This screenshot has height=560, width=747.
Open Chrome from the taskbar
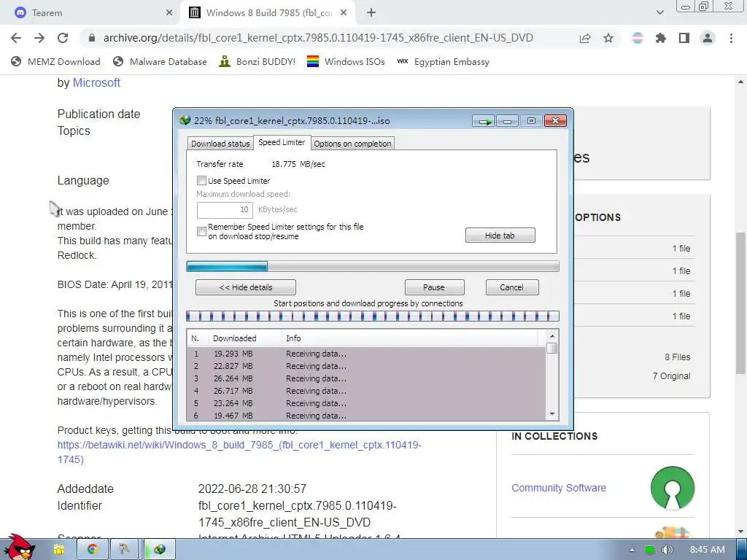[93, 550]
